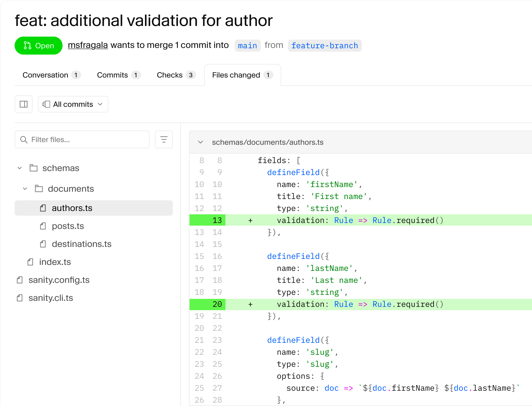Viewport: 532px width, 406px height.
Task: Select the Files changed tab
Action: point(242,75)
